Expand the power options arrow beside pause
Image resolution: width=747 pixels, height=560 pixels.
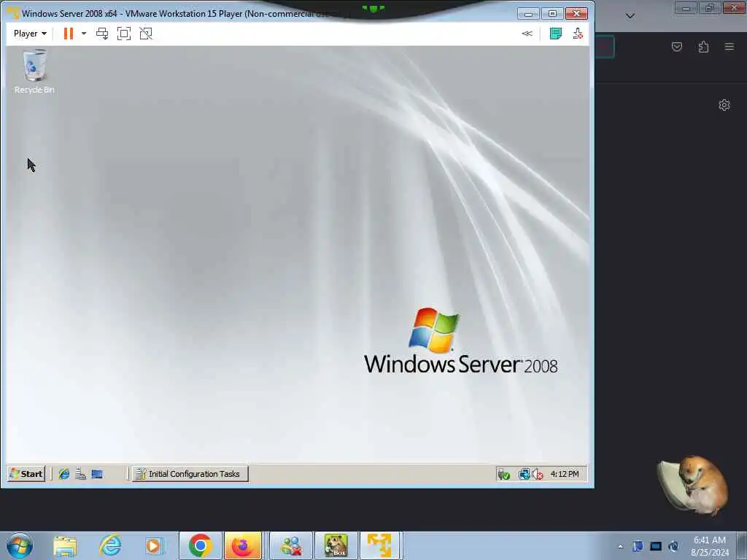pyautogui.click(x=84, y=34)
